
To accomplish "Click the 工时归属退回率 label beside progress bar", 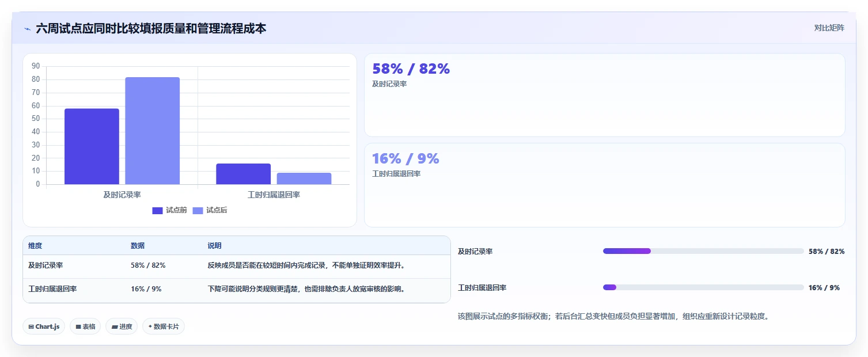I will (x=482, y=288).
